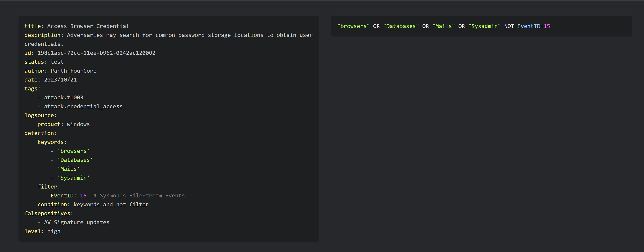Click the NOT operator in the query panel
644x252 pixels.
coord(509,26)
